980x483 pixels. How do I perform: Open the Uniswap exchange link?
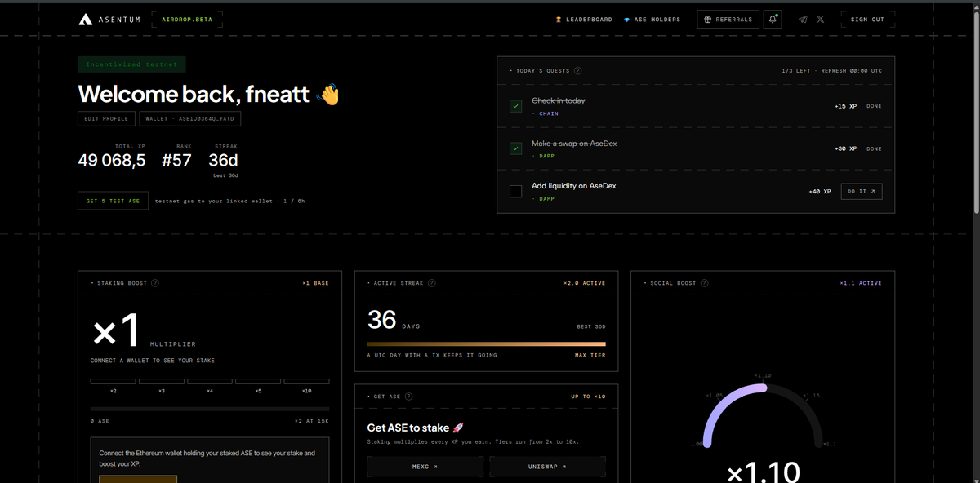[x=547, y=467]
